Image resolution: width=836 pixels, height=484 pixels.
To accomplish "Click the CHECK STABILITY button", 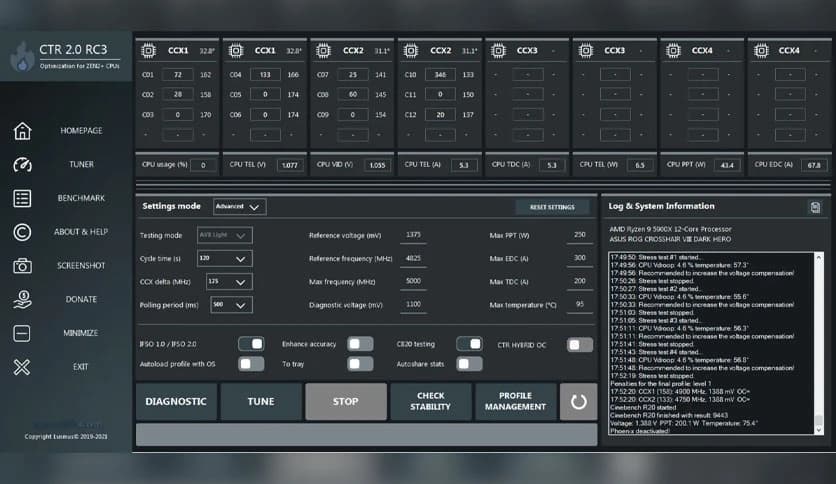I will point(430,401).
